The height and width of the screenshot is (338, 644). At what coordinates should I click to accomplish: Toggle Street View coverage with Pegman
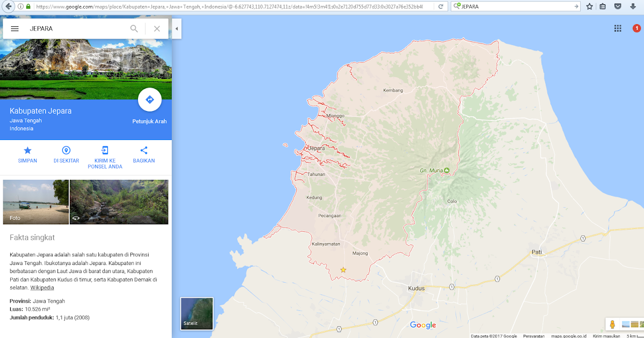click(x=612, y=324)
